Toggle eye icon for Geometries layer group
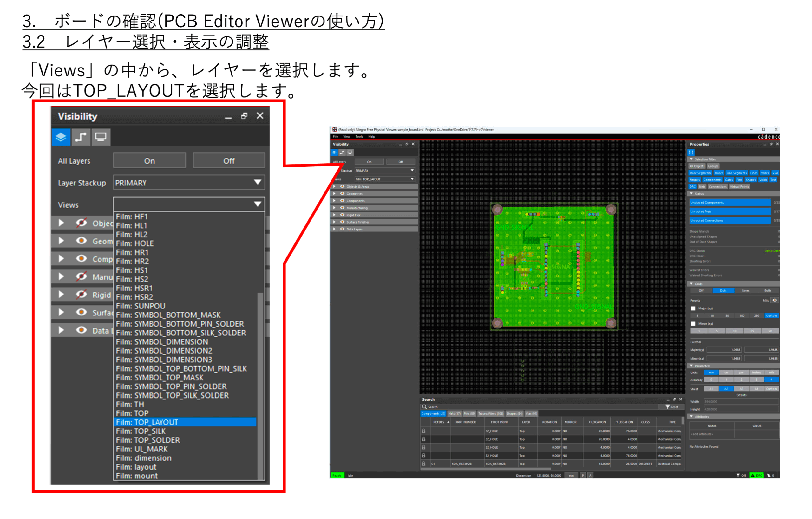 pyautogui.click(x=81, y=241)
